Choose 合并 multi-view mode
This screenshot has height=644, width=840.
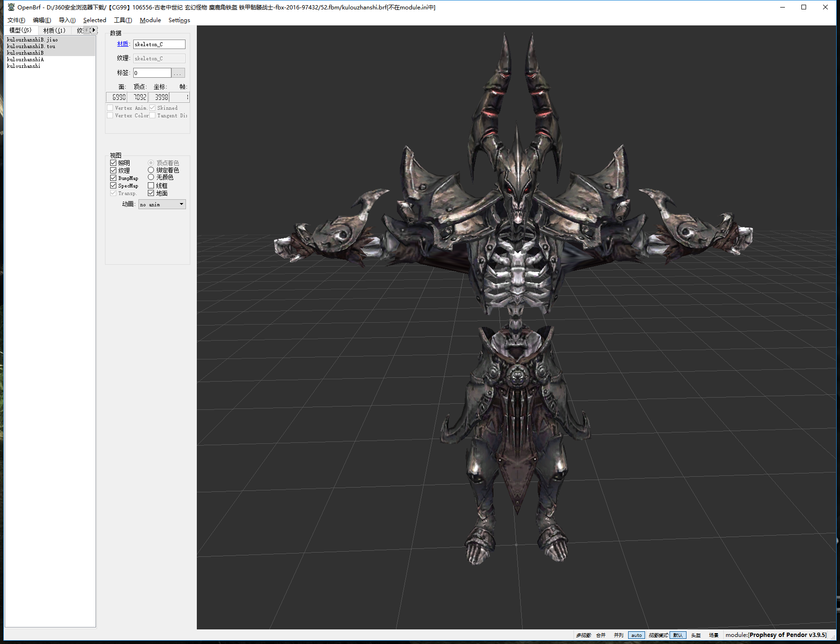[601, 635]
